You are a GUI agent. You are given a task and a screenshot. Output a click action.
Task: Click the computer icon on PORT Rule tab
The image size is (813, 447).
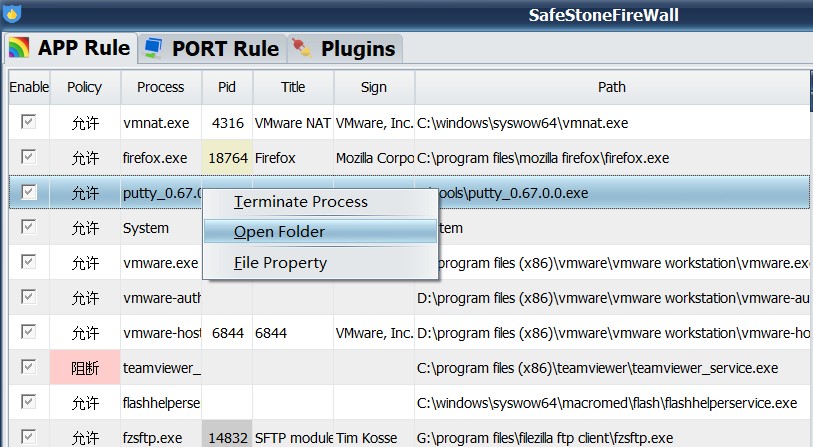pyautogui.click(x=153, y=48)
